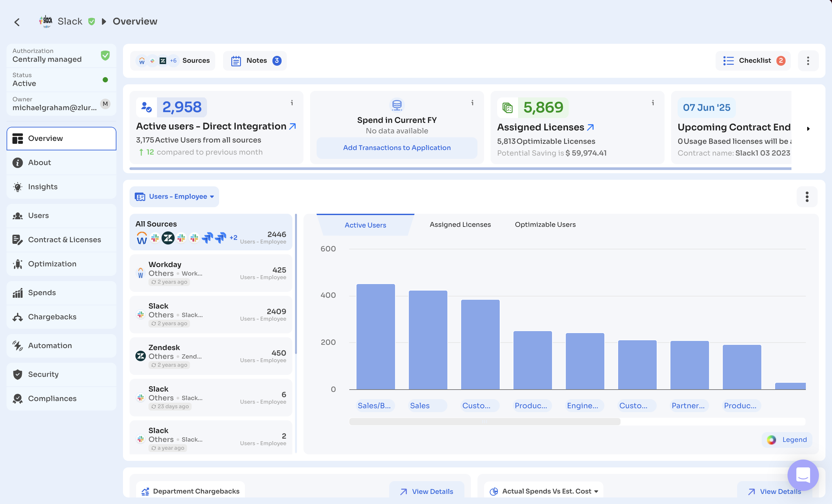
Task: Open the chart Legend color wheel
Action: coord(771,440)
